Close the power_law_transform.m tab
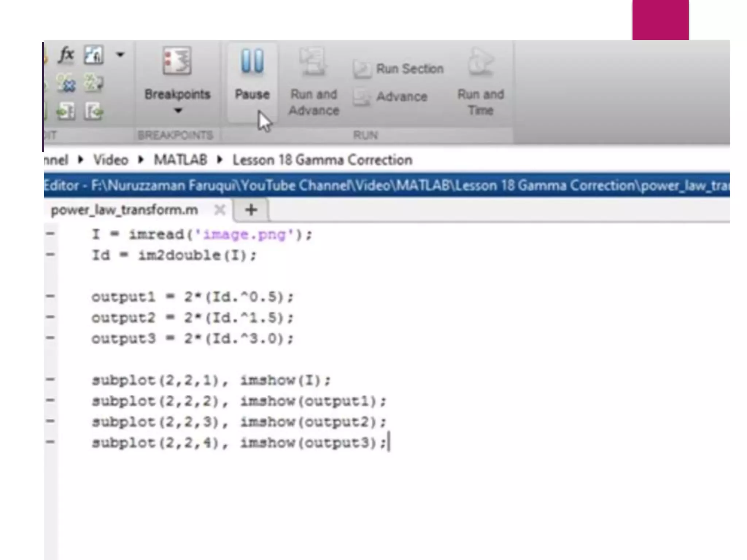The height and width of the screenshot is (560, 747). [220, 210]
